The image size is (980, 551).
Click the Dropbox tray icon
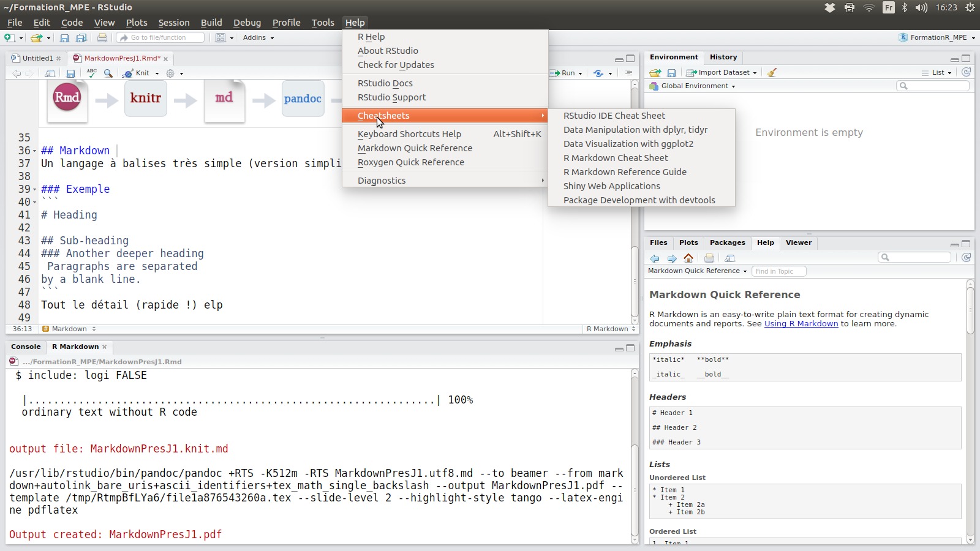tap(830, 7)
